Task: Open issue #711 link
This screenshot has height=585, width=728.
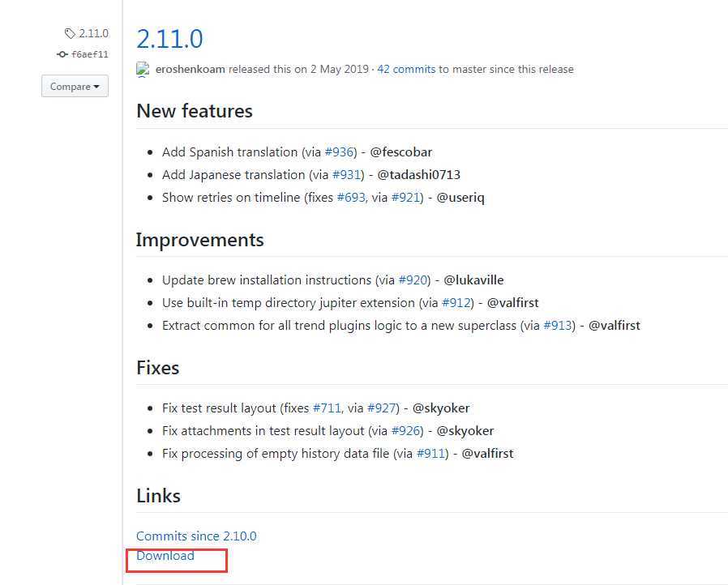Action: pos(327,408)
